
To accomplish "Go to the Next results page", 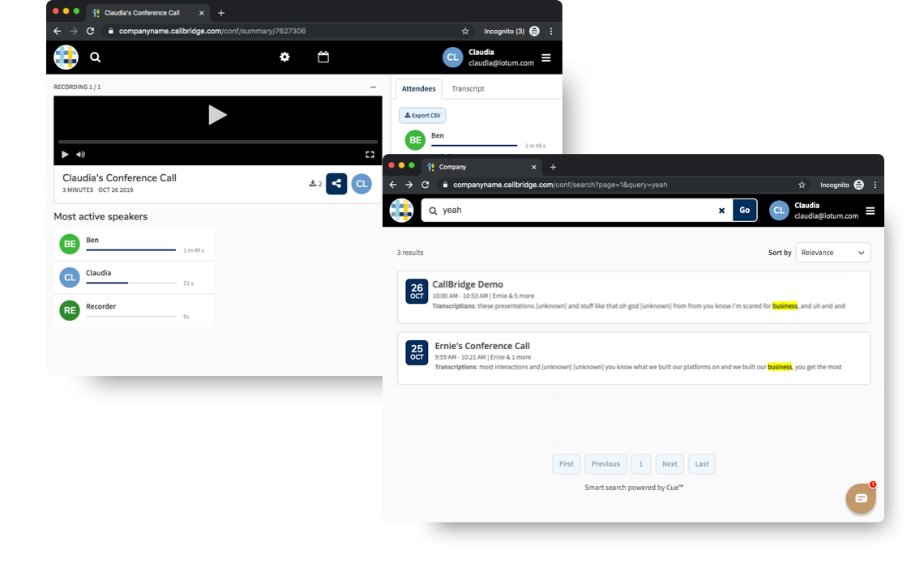I will pyautogui.click(x=669, y=463).
